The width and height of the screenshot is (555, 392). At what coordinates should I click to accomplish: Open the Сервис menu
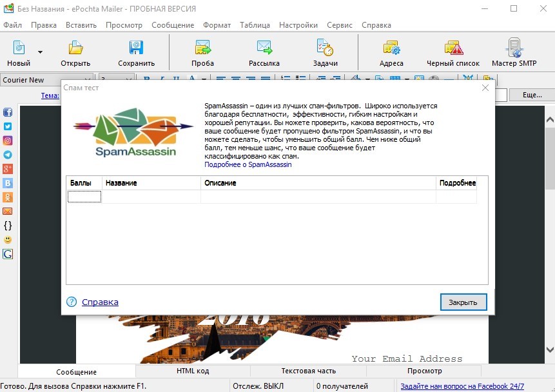(340, 25)
